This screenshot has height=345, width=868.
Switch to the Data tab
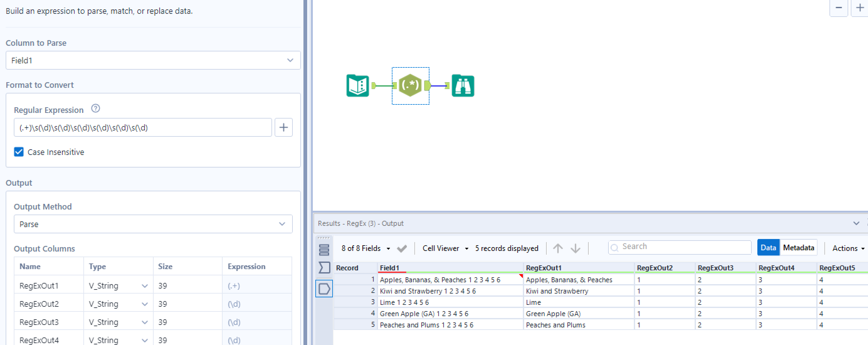(768, 247)
